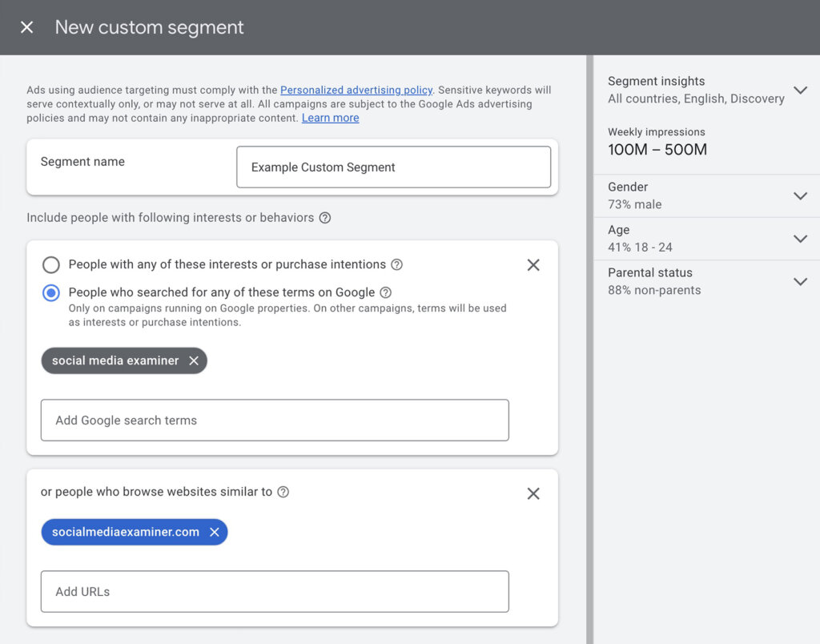Image resolution: width=820 pixels, height=644 pixels.
Task: Click help icon beside interests or behaviors heading
Action: pos(325,218)
